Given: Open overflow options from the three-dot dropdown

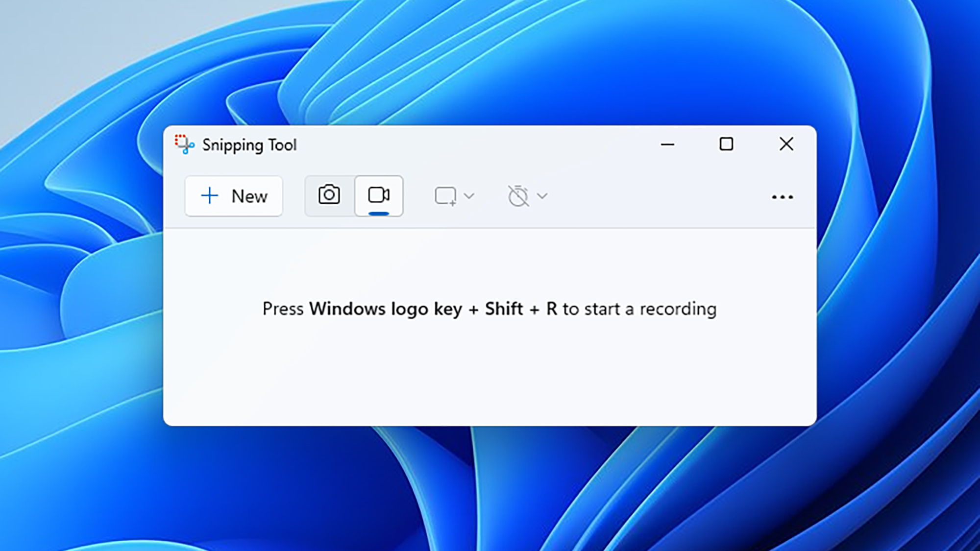Looking at the screenshot, I should pos(782,196).
